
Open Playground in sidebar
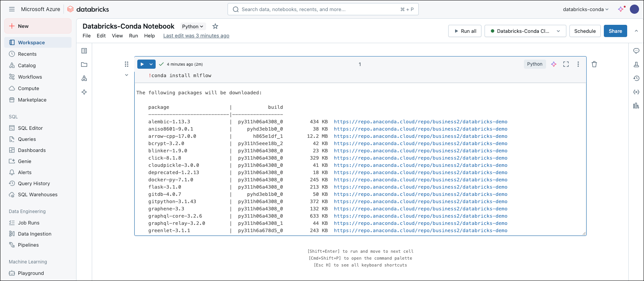pos(38,273)
